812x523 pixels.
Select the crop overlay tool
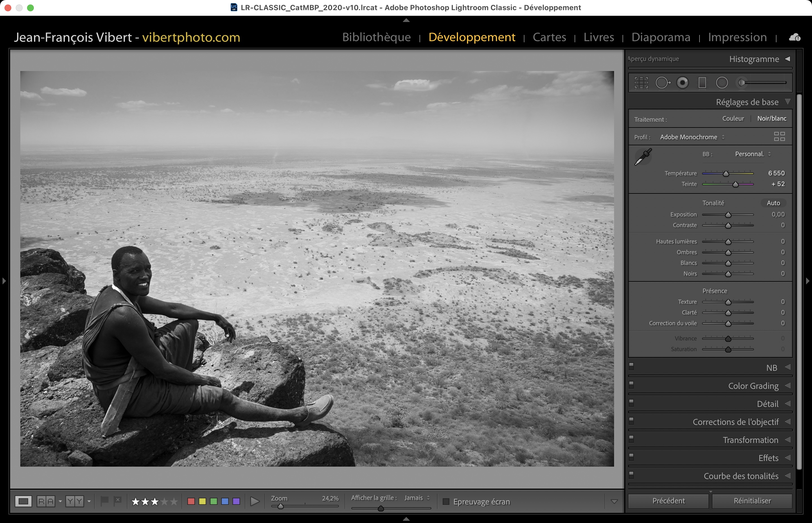(641, 83)
